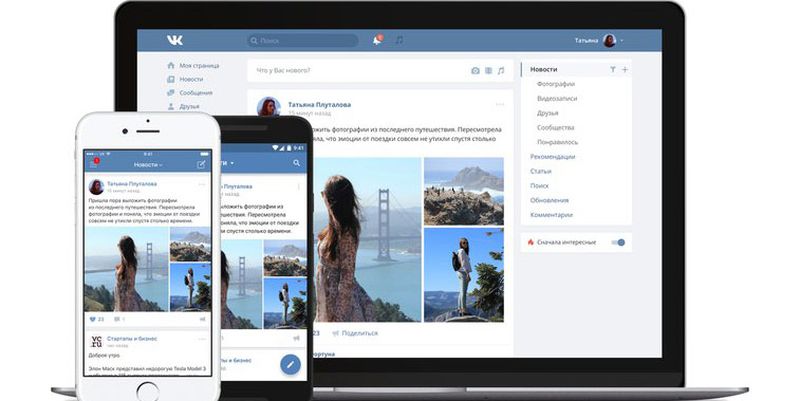Click message bubbles icon next to Сообщения
This screenshot has height=401, width=800.
pos(171,93)
